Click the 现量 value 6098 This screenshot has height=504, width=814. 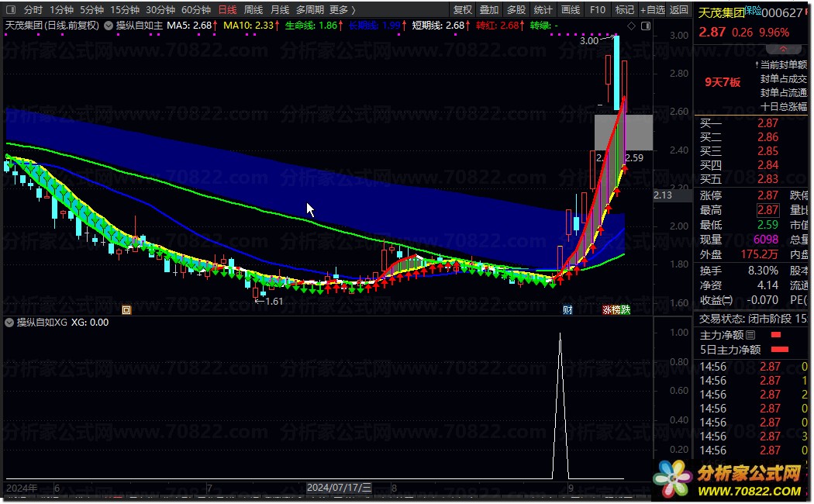click(766, 240)
